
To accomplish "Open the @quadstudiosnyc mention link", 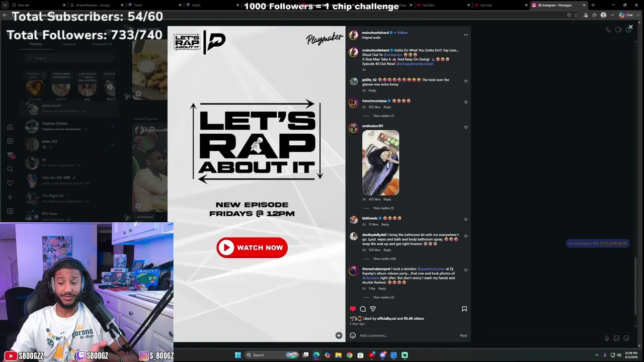I will (x=431, y=269).
